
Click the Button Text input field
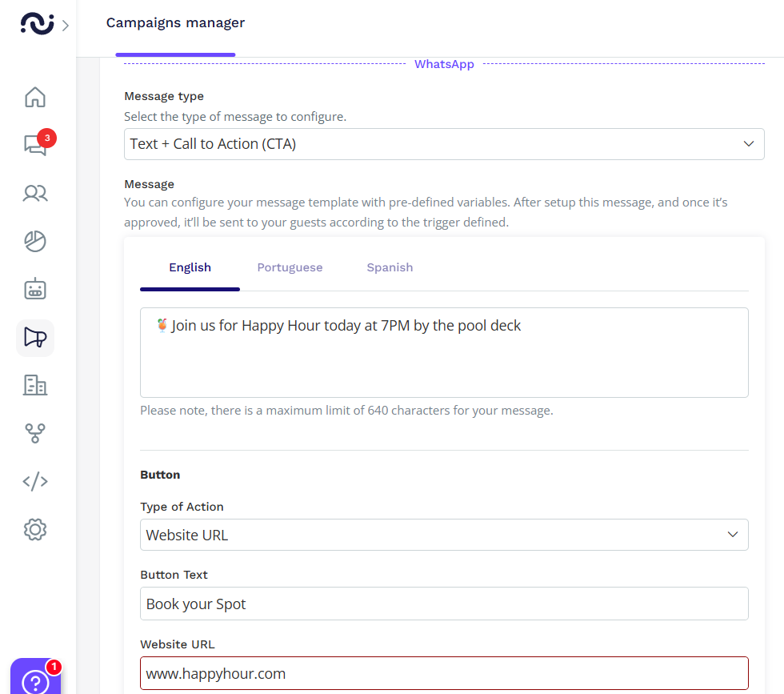[444, 604]
